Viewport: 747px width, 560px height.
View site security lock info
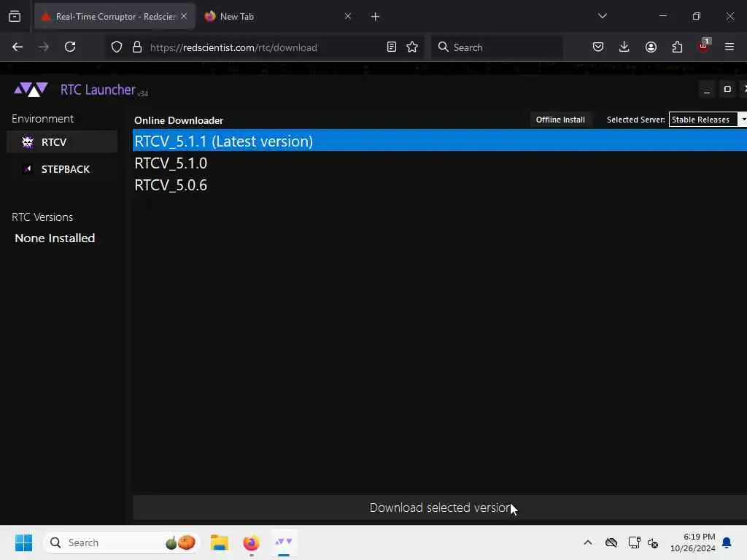[137, 47]
